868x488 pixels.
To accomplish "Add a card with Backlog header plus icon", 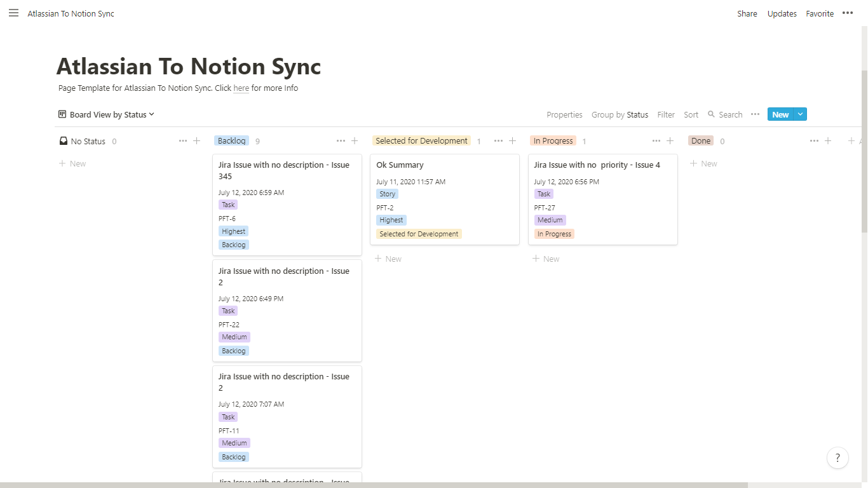I will click(355, 141).
